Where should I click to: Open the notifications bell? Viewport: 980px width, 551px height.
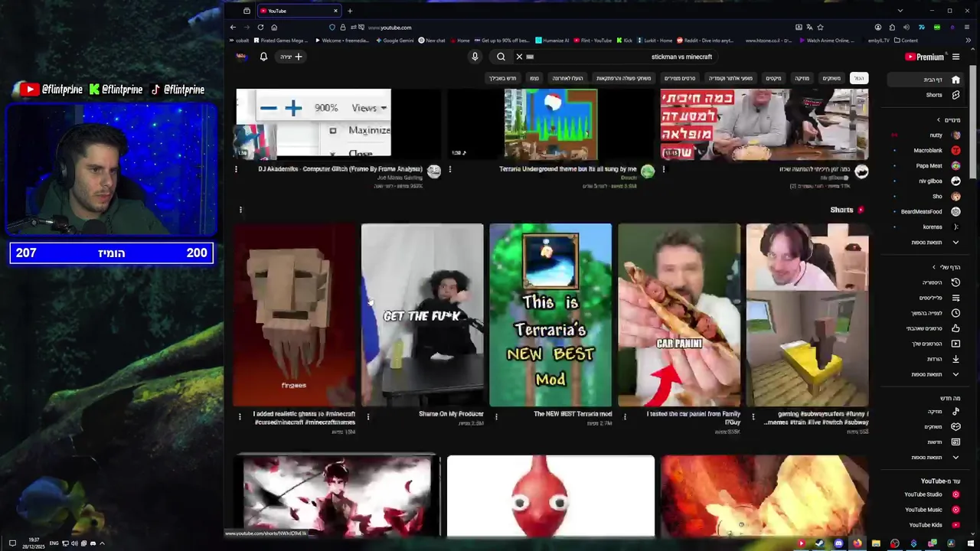tap(263, 57)
